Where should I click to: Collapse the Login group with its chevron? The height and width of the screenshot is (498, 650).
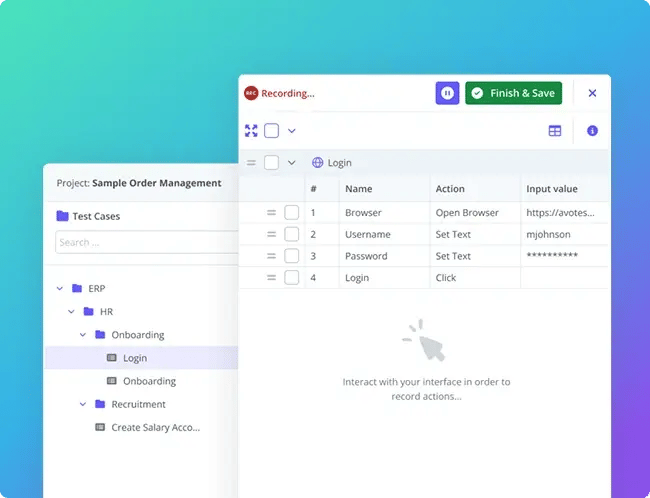[x=292, y=163]
